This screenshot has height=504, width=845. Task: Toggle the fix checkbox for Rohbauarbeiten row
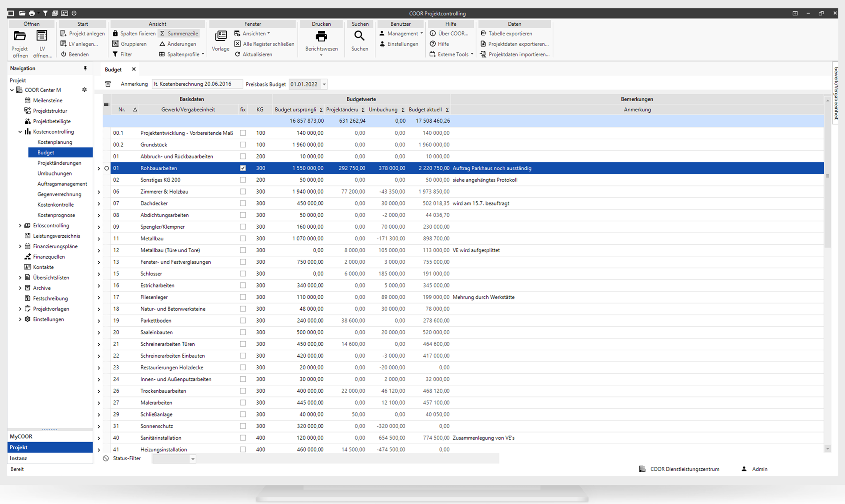click(243, 168)
